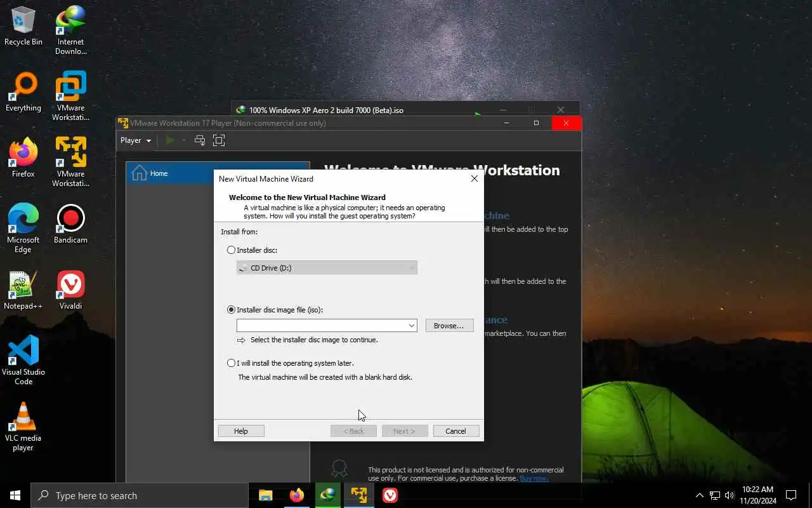Open VMware Workstation Pro desktop icon

(70, 96)
